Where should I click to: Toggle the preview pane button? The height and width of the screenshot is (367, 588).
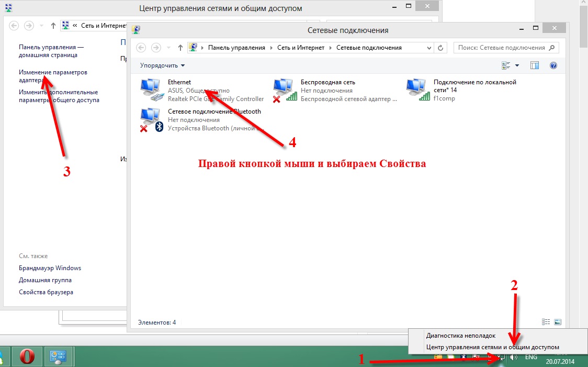click(x=534, y=65)
